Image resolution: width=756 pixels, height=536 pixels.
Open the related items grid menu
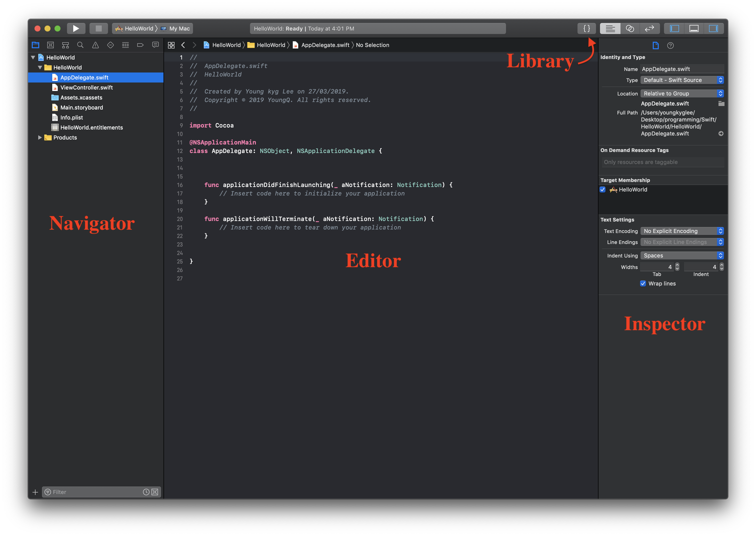coord(171,45)
